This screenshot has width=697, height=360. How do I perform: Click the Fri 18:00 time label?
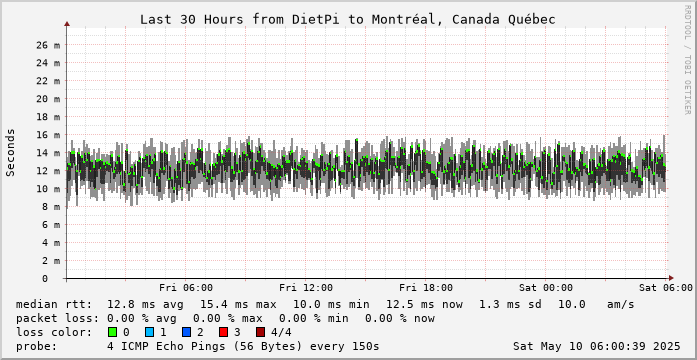[x=426, y=288]
